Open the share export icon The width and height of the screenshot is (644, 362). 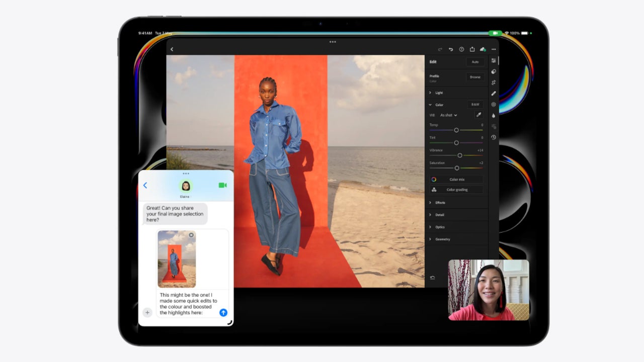click(472, 49)
